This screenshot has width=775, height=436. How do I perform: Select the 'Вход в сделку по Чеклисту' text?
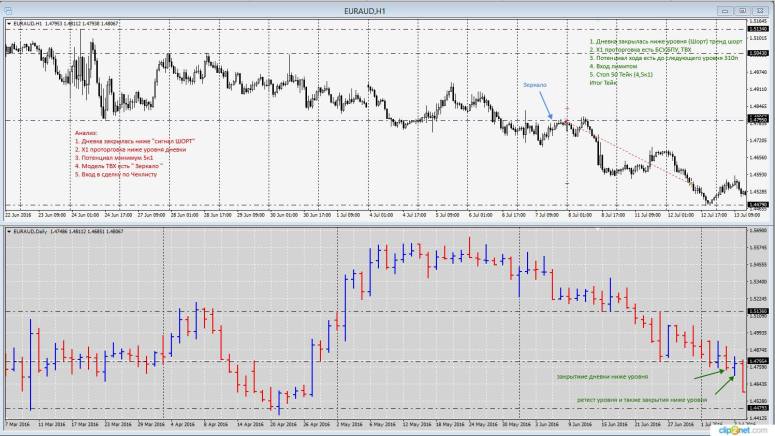118,174
